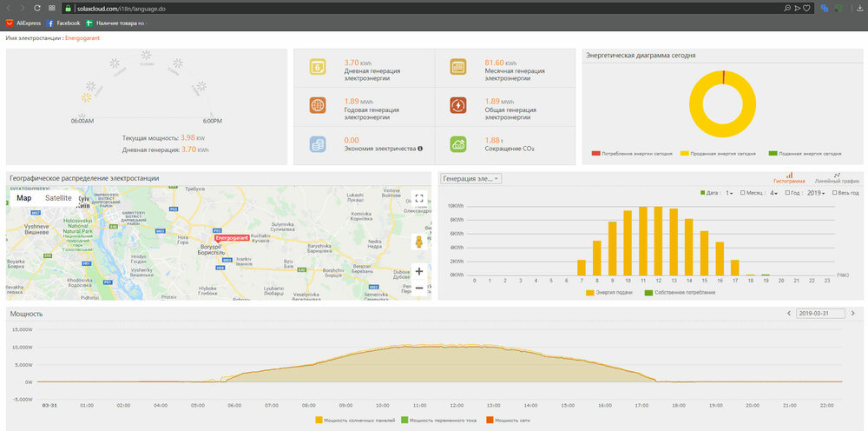Reload the page in the browser
Screen dimensions: 868x431
click(x=37, y=9)
